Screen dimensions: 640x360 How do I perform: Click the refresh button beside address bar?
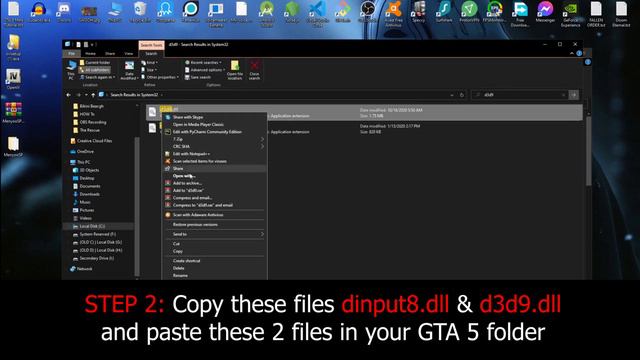click(462, 95)
